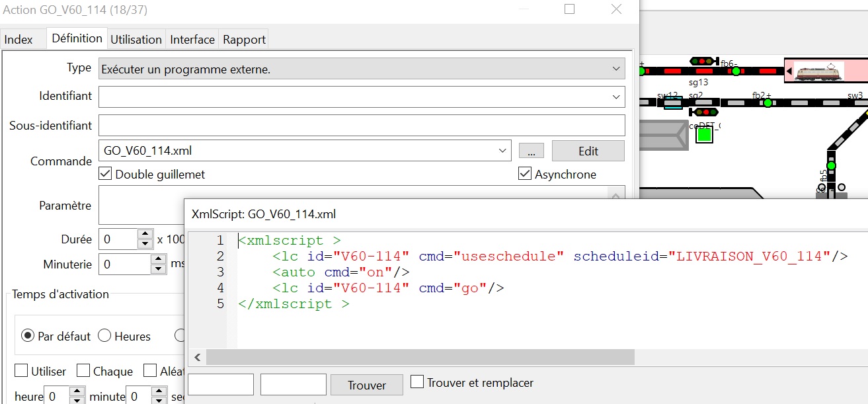
Task: Open the Rapport tab
Action: pos(244,40)
